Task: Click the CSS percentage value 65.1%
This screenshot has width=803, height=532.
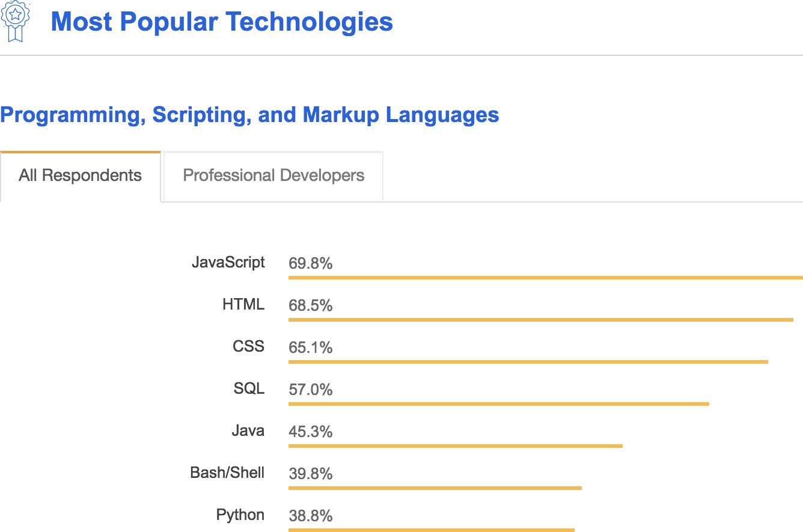Action: pos(310,347)
